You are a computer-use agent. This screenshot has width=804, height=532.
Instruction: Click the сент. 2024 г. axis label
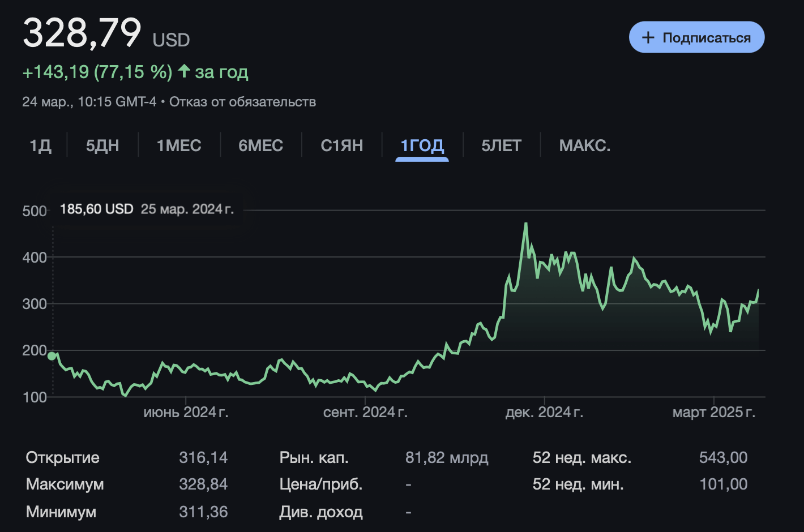point(365,412)
